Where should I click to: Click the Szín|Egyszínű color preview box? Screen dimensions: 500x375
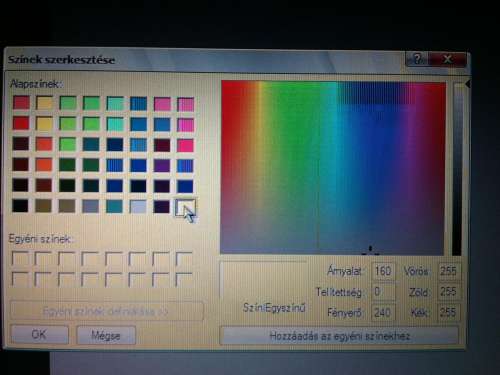tap(263, 280)
